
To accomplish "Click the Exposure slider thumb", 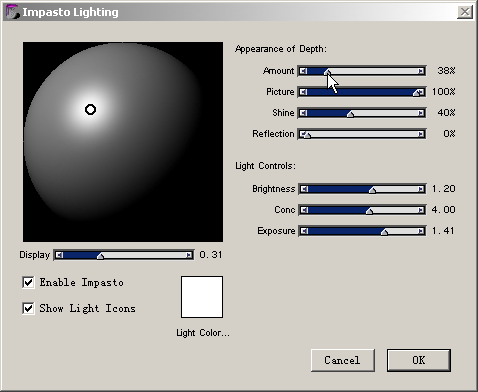I will [x=384, y=232].
